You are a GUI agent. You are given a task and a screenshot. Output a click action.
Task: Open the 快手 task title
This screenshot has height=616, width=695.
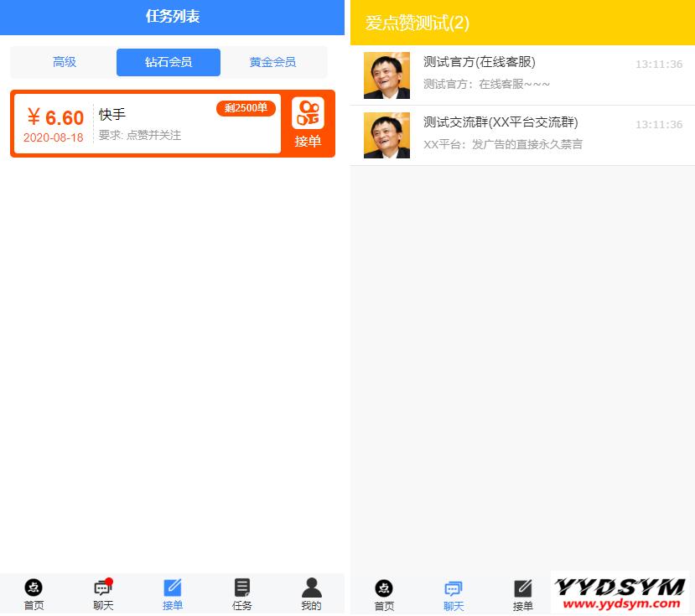112,115
